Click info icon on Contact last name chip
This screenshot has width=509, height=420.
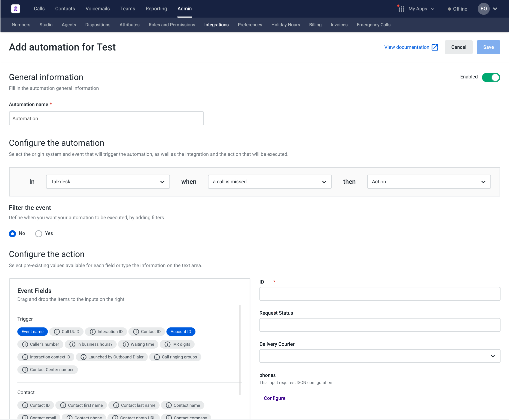(x=116, y=405)
